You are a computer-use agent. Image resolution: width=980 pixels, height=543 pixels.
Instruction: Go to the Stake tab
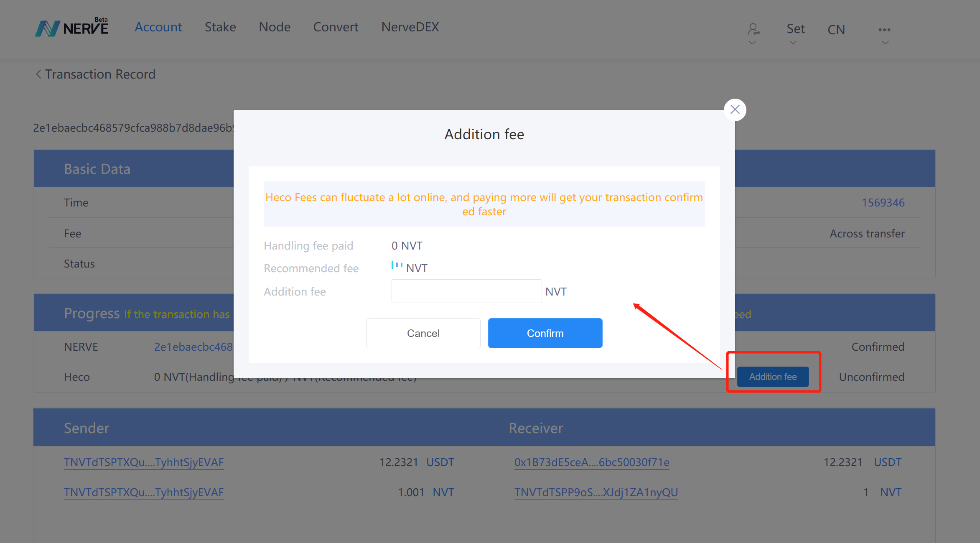(x=220, y=27)
